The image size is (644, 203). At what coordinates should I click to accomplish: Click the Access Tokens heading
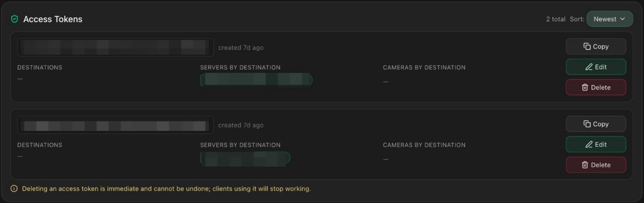pos(53,19)
